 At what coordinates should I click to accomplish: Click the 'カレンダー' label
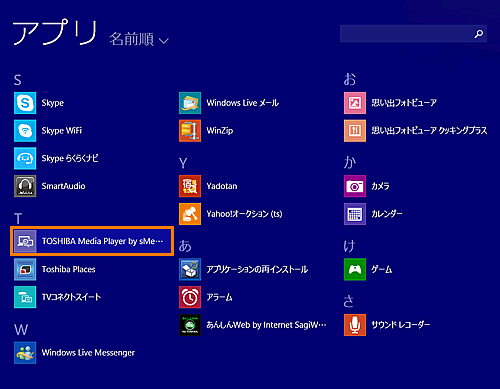(387, 214)
